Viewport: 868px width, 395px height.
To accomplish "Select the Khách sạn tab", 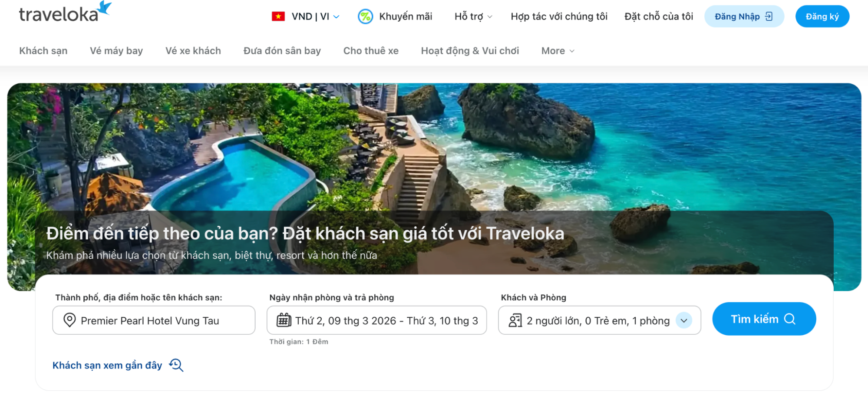I will (43, 51).
